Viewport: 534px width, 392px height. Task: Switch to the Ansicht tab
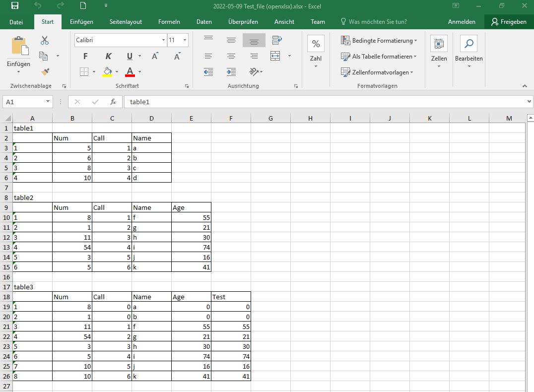point(284,22)
